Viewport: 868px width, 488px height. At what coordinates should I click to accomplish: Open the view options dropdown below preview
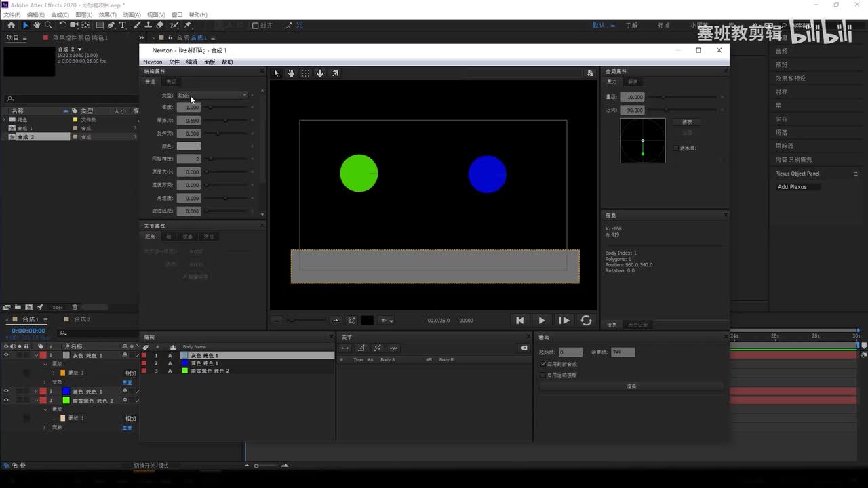387,321
